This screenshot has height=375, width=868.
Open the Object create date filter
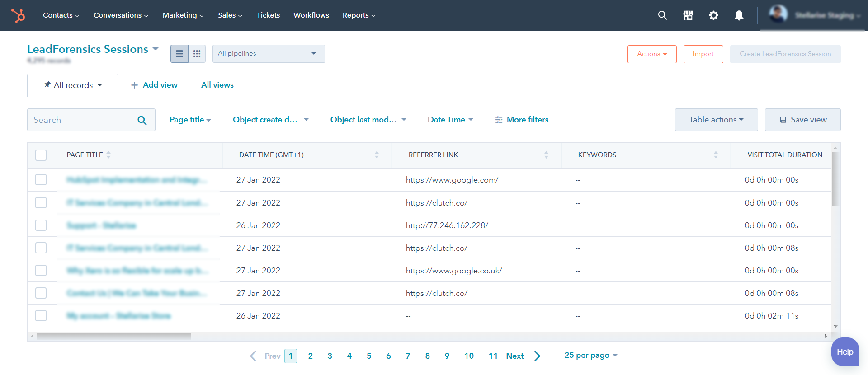270,120
